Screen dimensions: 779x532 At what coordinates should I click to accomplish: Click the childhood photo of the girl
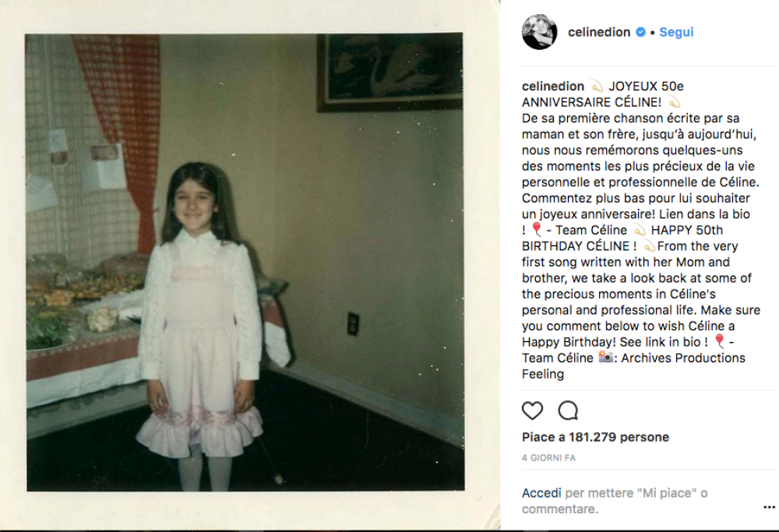coord(245,262)
